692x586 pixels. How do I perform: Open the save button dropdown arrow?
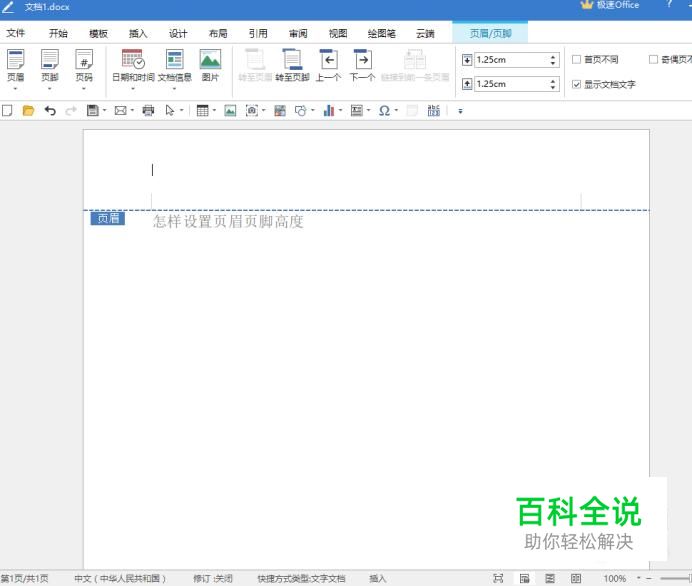[105, 110]
